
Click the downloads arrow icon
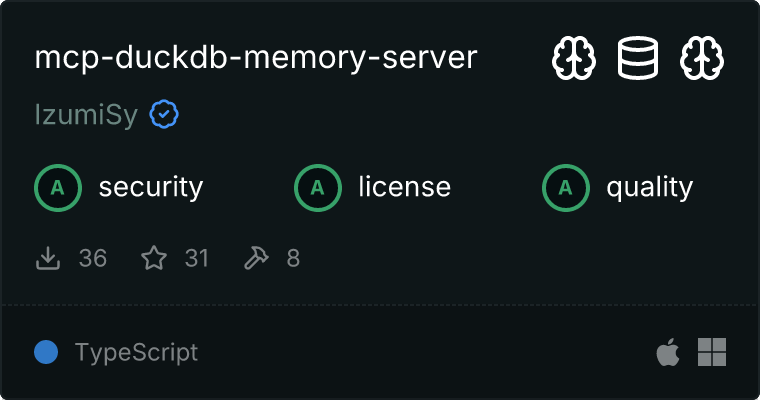(48, 258)
